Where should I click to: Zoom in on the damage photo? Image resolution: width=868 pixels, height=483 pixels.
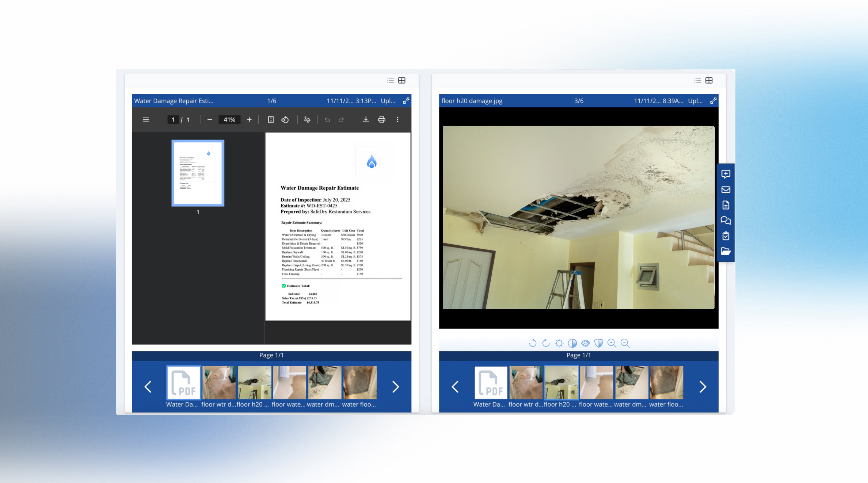click(x=612, y=343)
